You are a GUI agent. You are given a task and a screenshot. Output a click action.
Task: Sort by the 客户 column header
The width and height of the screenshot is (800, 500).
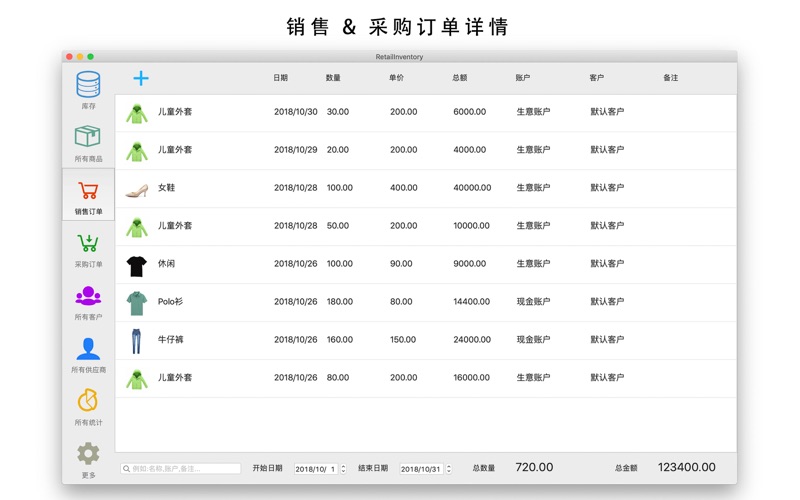596,78
